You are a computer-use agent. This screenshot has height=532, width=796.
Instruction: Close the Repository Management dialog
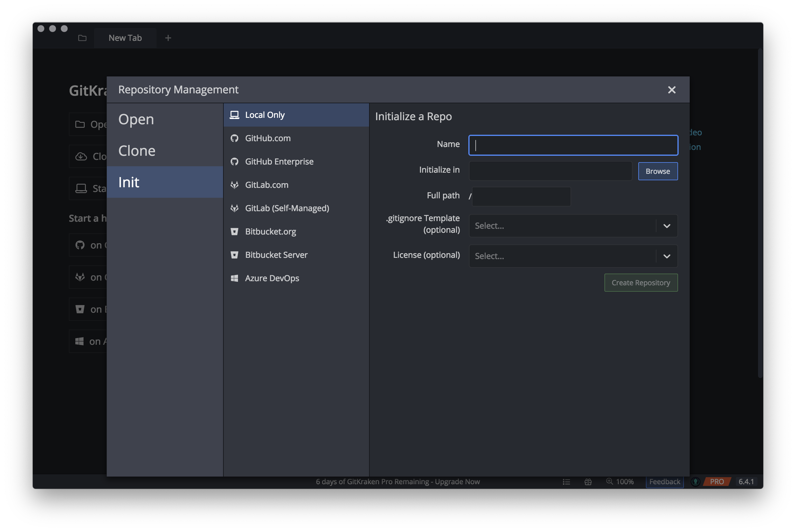[671, 90]
